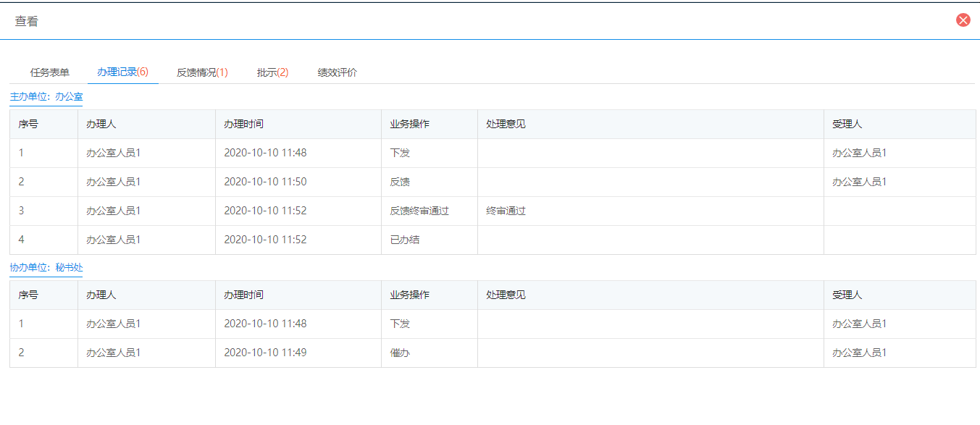Click the 终审通过 opinion cell
The image size is (980, 425).
(x=650, y=211)
